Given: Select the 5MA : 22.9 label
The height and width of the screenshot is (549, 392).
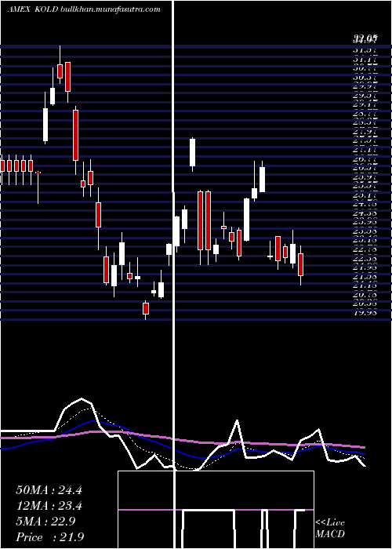Looking at the screenshot, I should [x=45, y=522].
